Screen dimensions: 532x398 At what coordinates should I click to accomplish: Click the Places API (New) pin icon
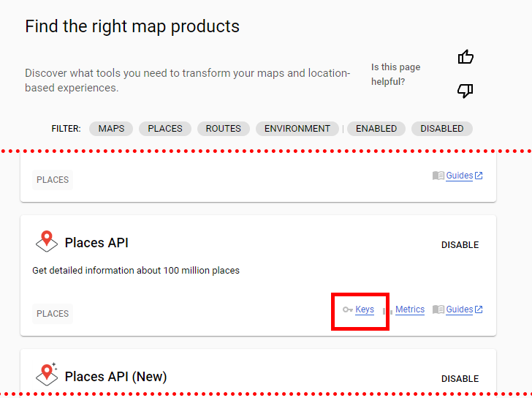(47, 375)
